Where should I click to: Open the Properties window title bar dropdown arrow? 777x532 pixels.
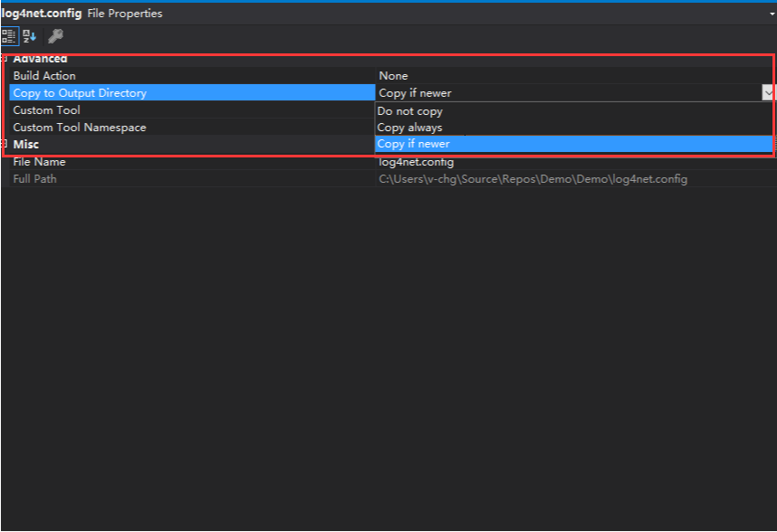(771, 13)
